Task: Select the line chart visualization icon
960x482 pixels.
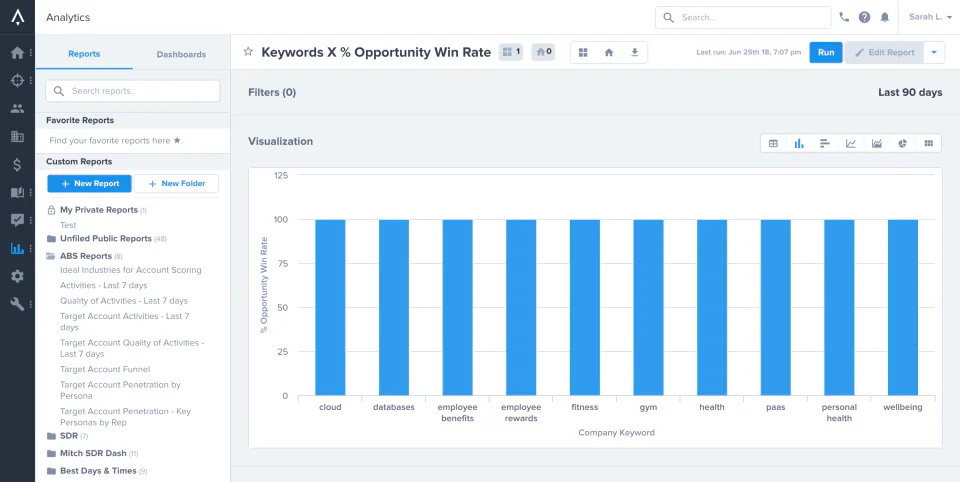Action: pyautogui.click(x=850, y=143)
